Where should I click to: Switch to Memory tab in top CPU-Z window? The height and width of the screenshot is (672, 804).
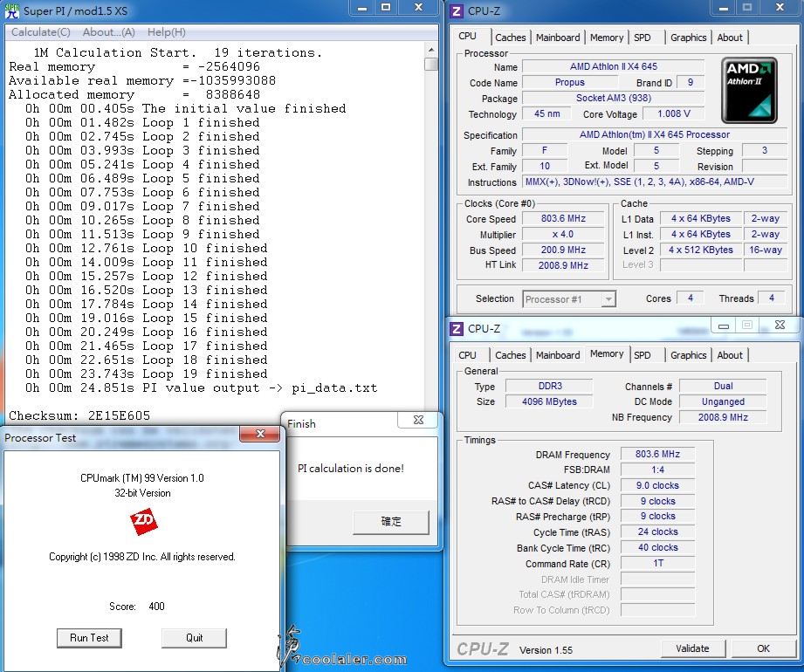coord(607,38)
